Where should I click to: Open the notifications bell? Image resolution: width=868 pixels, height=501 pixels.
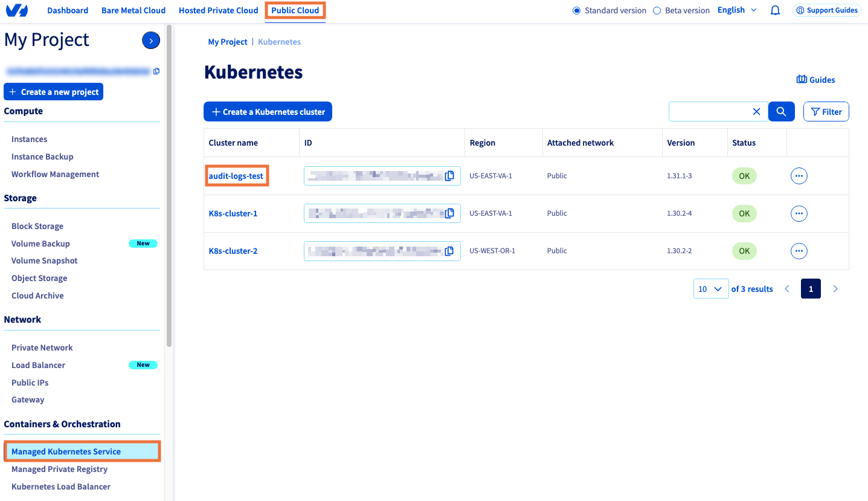point(775,10)
